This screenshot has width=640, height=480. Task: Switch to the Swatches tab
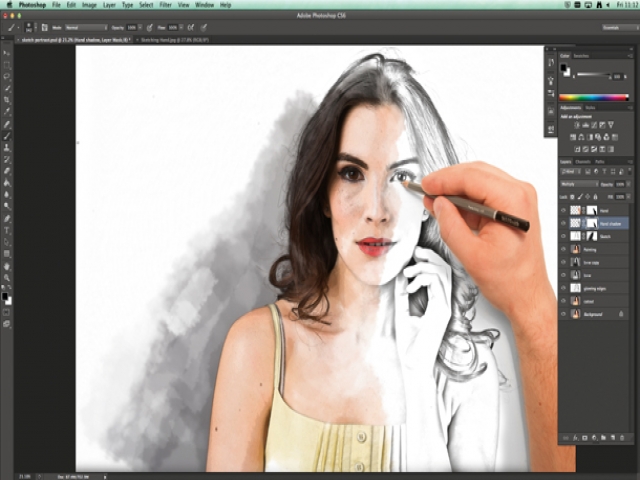pyautogui.click(x=581, y=56)
